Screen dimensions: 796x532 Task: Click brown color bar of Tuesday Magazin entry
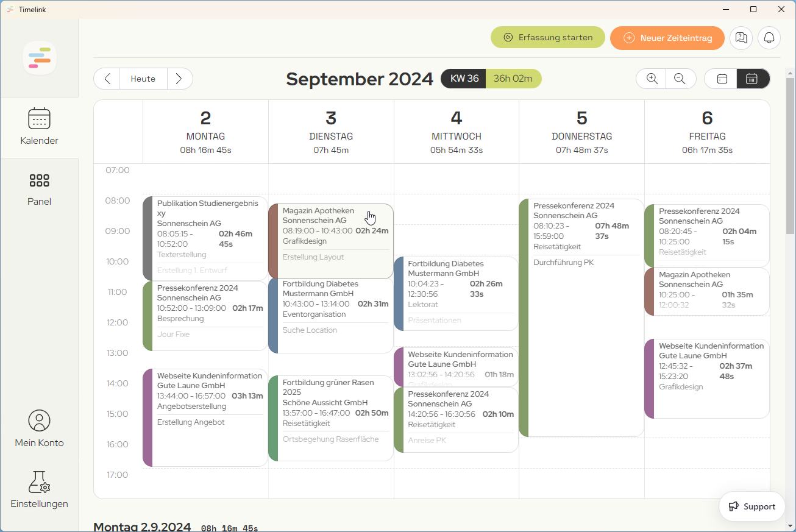(x=273, y=241)
